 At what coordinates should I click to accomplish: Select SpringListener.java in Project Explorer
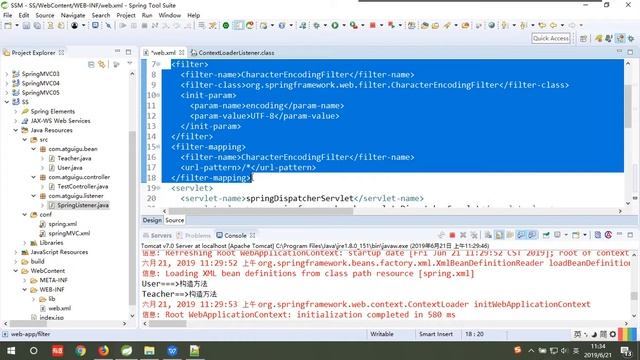tap(83, 205)
